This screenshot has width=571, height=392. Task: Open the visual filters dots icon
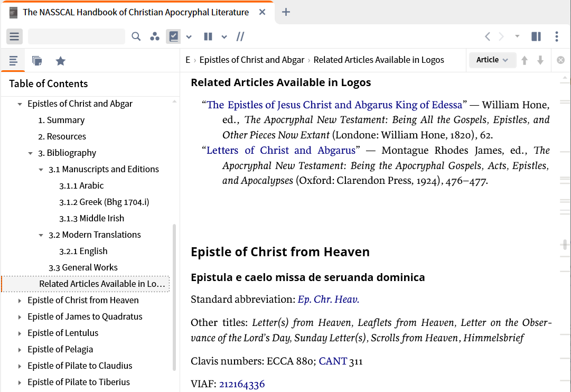pos(154,36)
